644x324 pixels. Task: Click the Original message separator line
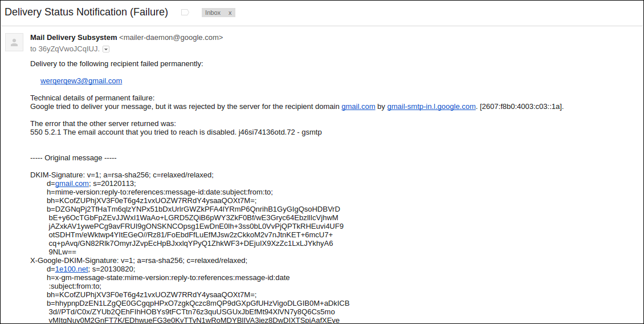pos(74,158)
